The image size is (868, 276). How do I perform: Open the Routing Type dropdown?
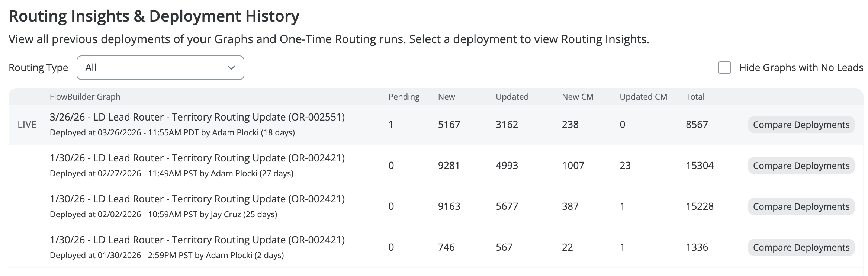[160, 68]
